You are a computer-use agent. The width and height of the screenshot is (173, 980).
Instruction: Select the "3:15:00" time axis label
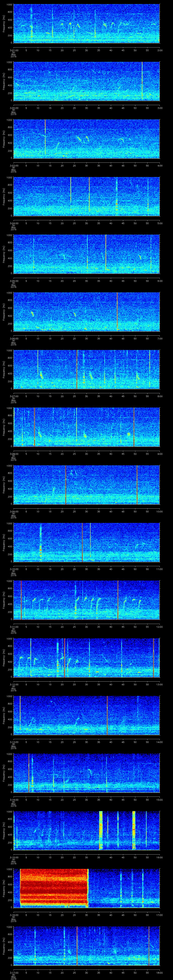[14, 857]
